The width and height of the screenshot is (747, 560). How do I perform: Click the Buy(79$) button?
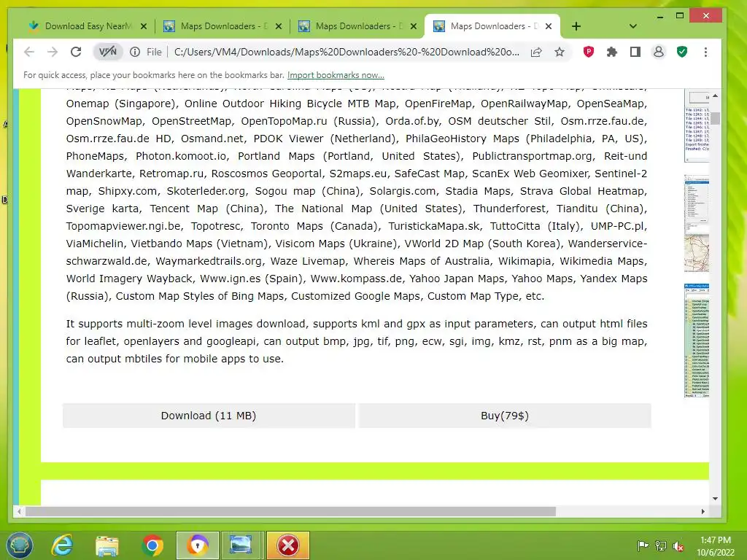coord(505,416)
